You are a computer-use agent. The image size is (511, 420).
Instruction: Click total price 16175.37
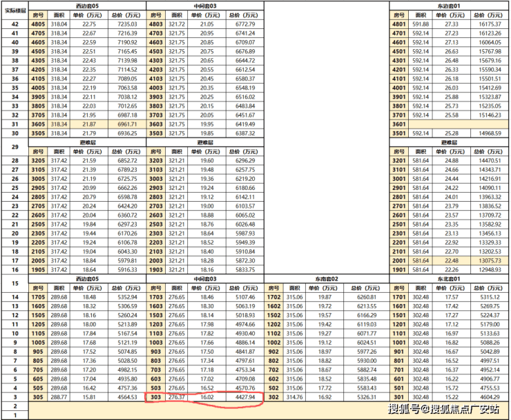click(x=490, y=24)
